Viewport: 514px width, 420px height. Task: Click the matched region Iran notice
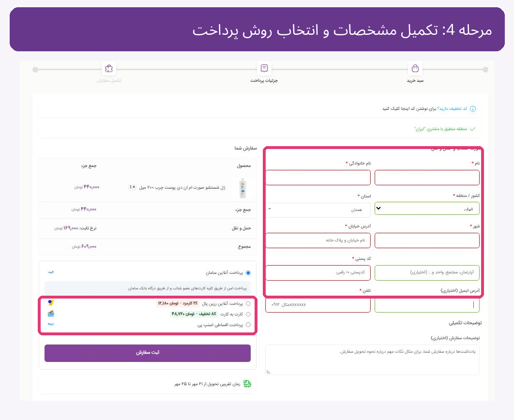[440, 129]
